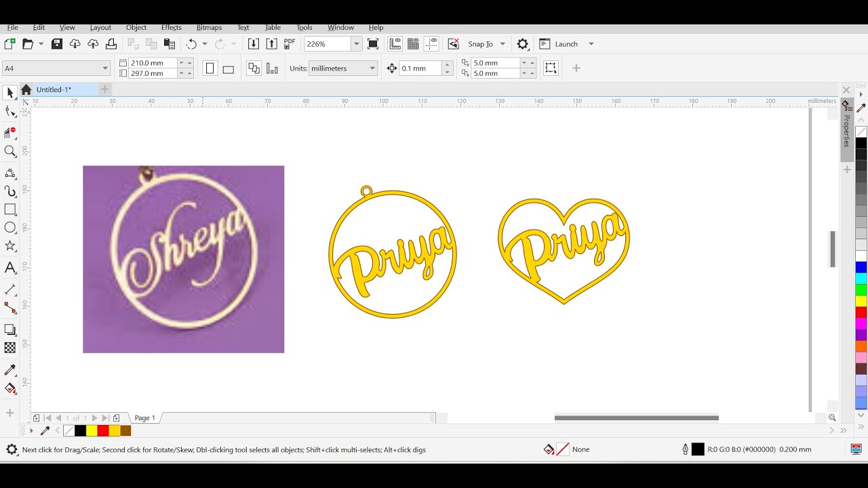
Task: Print the document
Action: [111, 44]
